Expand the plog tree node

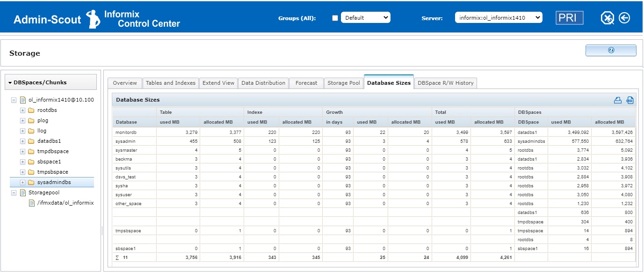click(x=22, y=120)
